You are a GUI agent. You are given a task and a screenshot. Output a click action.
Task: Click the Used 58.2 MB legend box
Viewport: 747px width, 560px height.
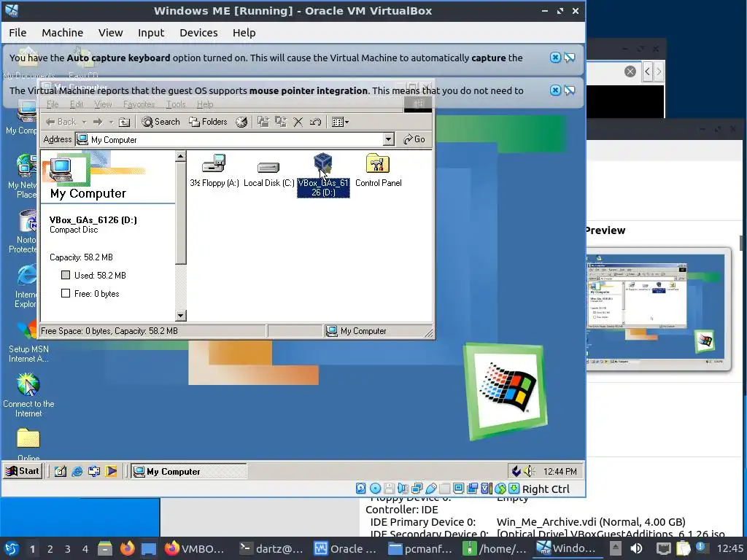coord(66,275)
